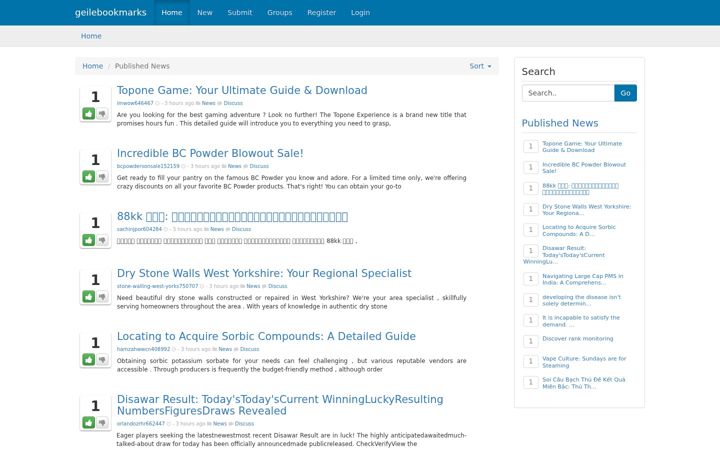Upvote the Disawar Result post
The image size is (720, 450).
tap(89, 422)
